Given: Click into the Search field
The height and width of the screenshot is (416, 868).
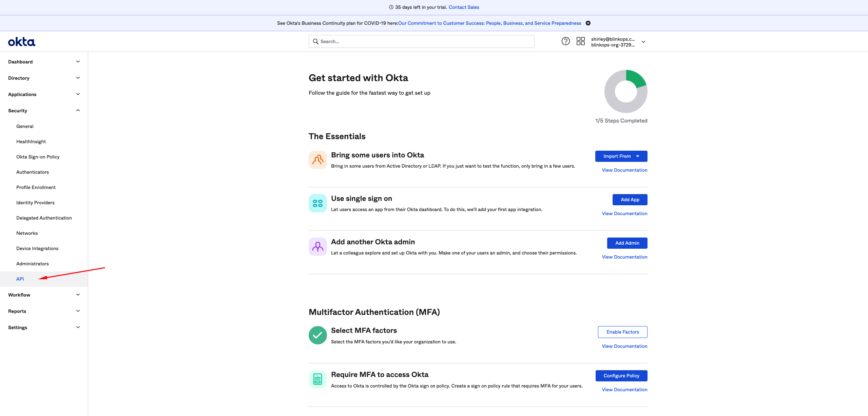Looking at the screenshot, I should click(x=421, y=41).
